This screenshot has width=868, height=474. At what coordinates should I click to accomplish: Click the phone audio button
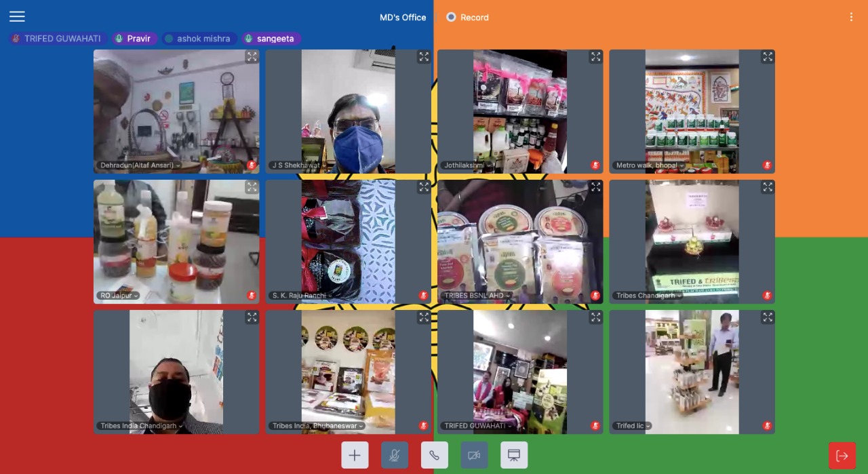point(434,455)
